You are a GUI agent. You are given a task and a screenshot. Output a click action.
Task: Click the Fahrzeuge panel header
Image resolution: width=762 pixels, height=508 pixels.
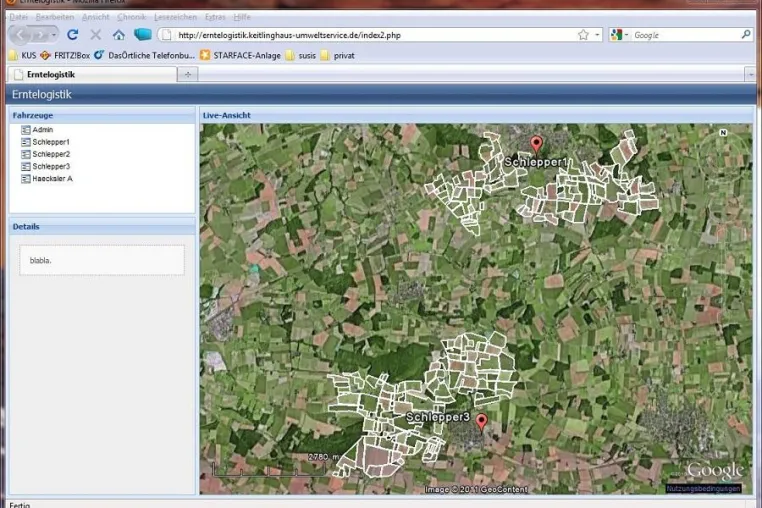102,115
